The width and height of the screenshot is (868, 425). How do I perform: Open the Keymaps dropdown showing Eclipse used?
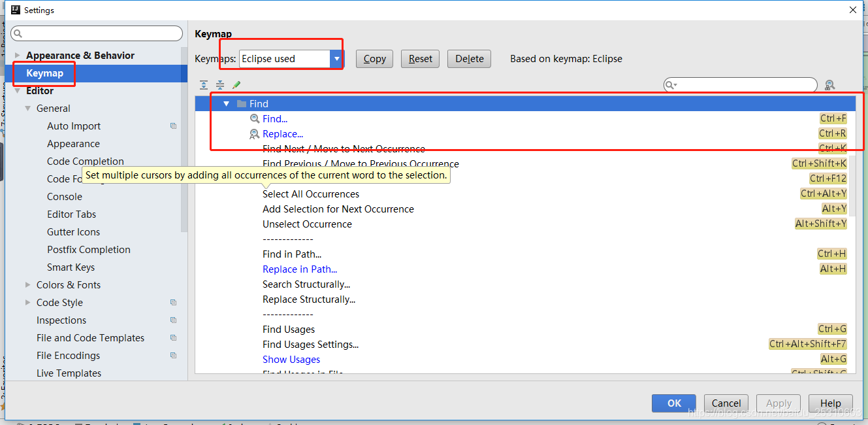[x=336, y=59]
